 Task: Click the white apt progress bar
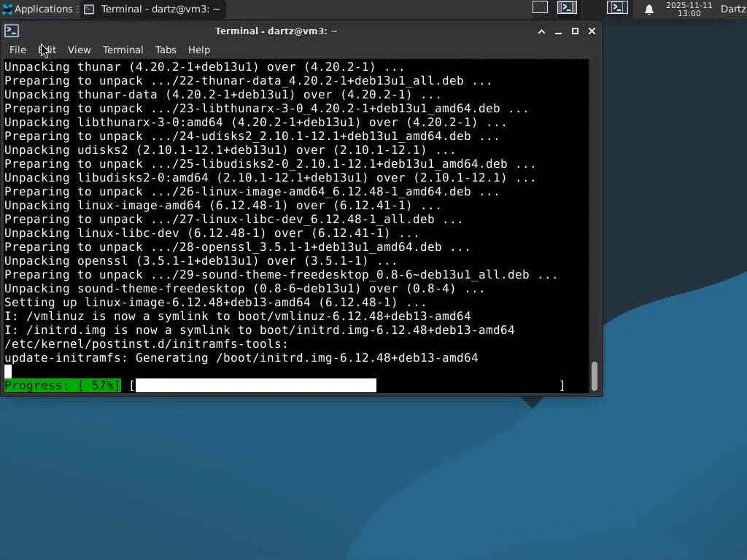[256, 385]
